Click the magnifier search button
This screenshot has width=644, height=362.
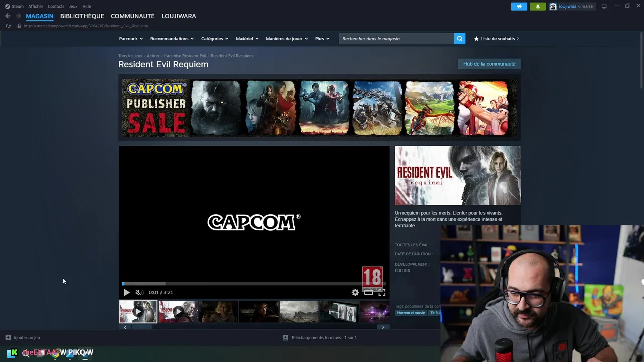[x=459, y=39]
